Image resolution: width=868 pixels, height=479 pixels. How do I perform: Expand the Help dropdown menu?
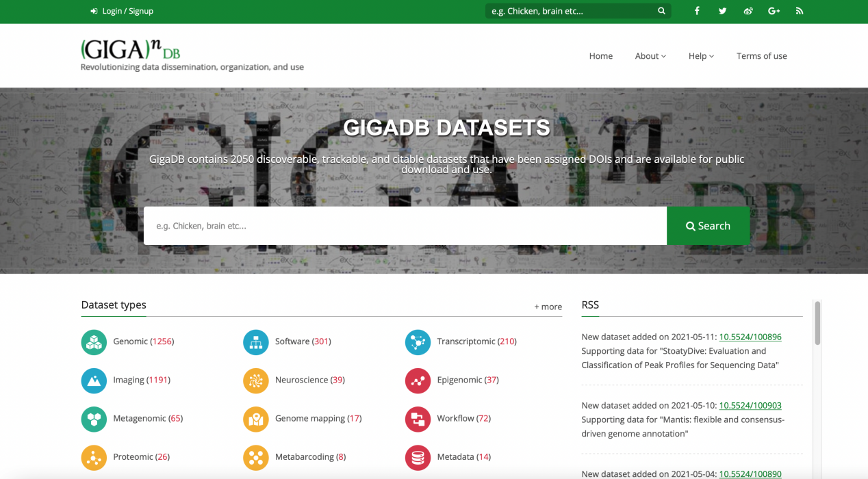(701, 56)
